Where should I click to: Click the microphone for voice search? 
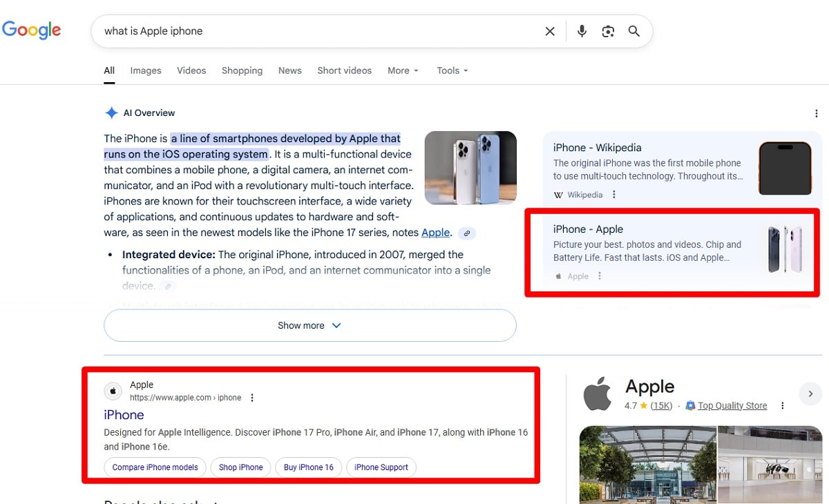point(581,31)
